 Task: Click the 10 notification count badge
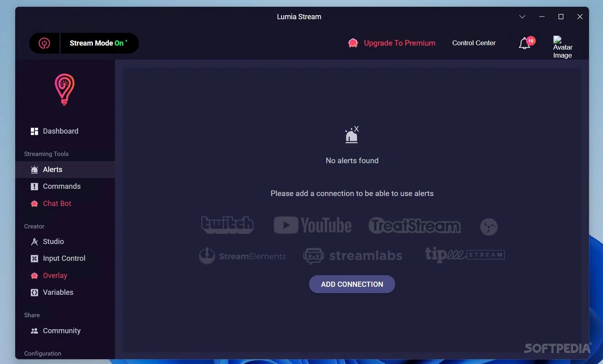click(531, 41)
